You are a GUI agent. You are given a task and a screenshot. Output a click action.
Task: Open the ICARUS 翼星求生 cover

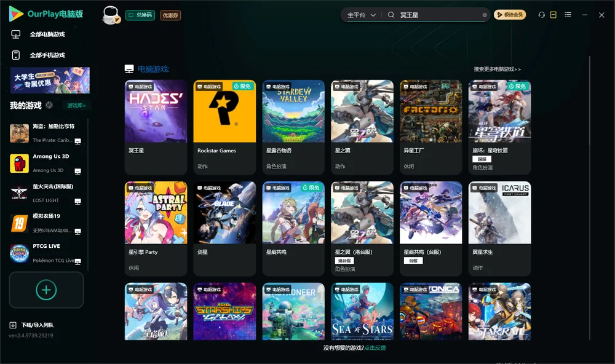(x=499, y=213)
